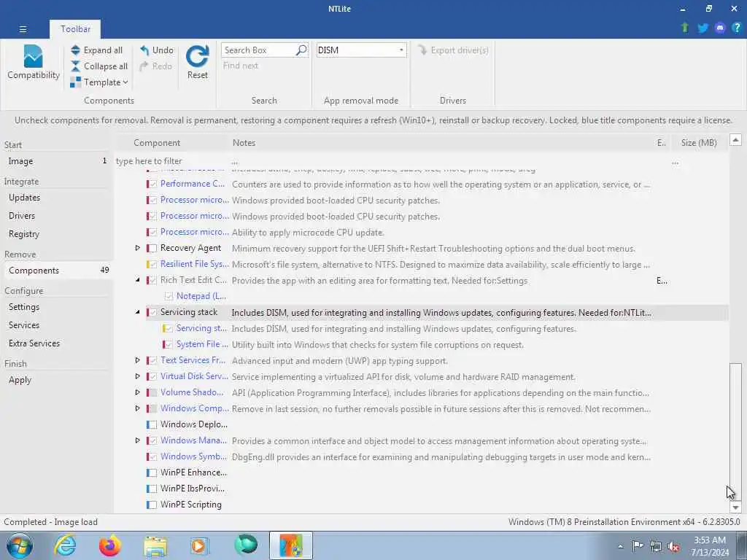Launch Firefox from the taskbar
The width and height of the screenshot is (747, 560).
point(110,545)
